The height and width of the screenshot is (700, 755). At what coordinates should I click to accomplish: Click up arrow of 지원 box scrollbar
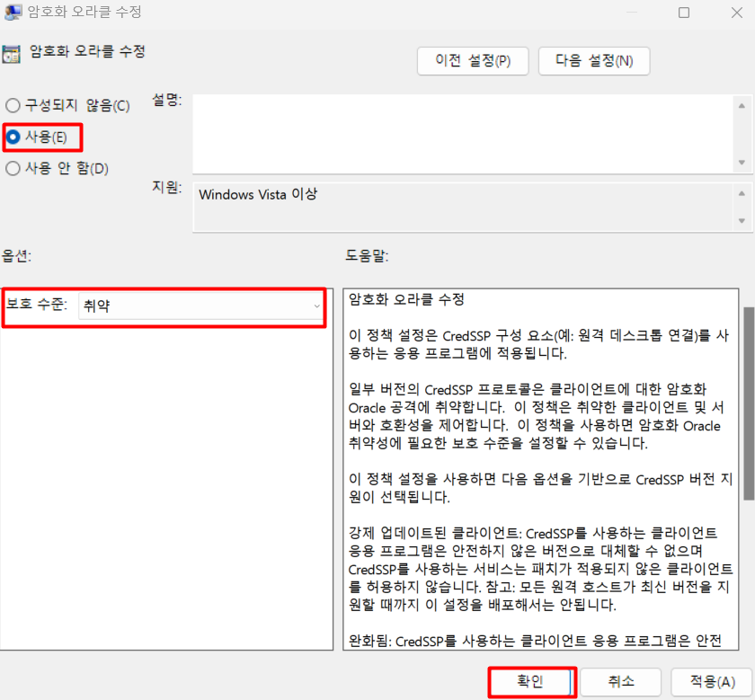[x=742, y=193]
